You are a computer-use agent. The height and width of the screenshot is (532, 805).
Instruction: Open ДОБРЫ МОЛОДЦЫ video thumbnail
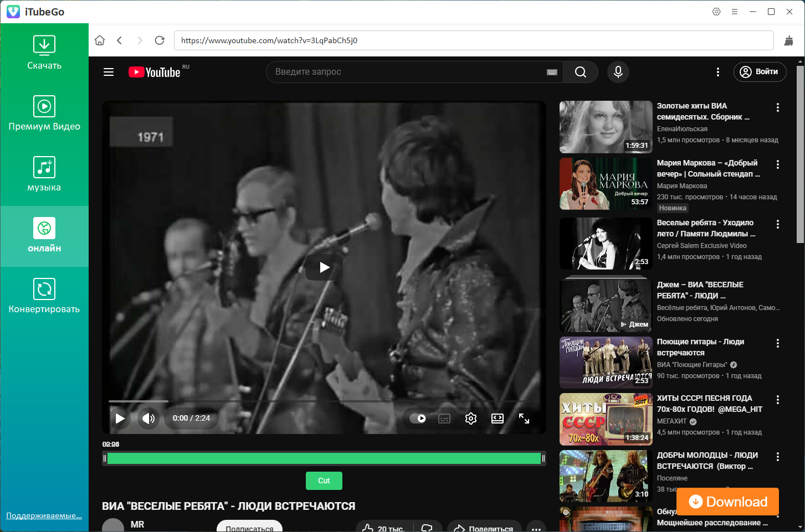(x=606, y=476)
